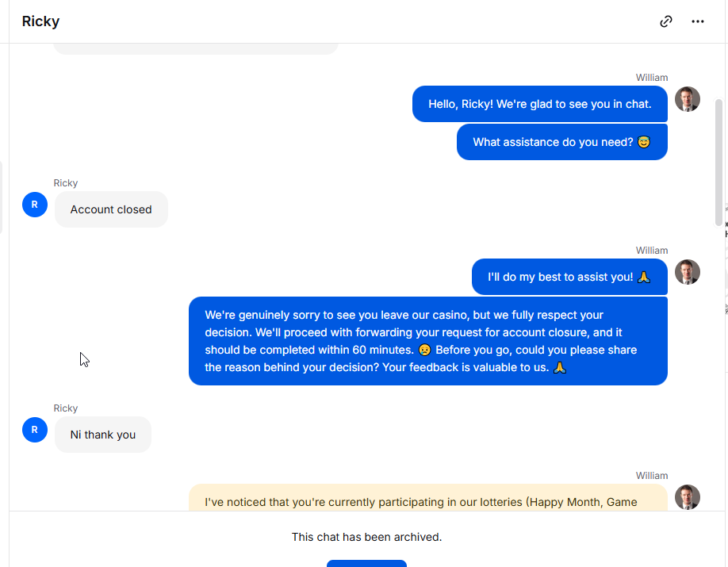
Task: Click the "Hello, Ricky!" greeting message bubble
Action: coord(539,104)
